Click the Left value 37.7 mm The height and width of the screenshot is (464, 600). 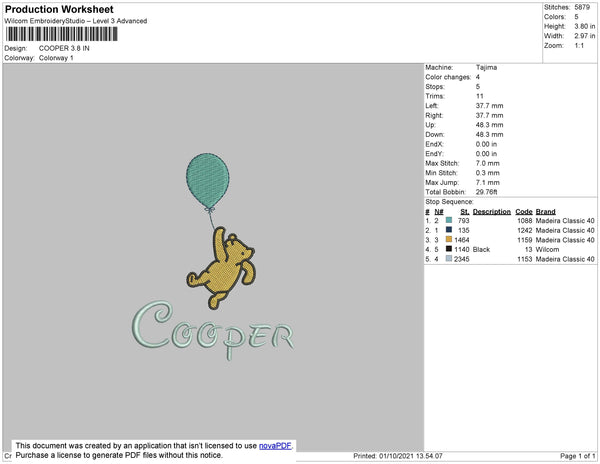[x=489, y=106]
